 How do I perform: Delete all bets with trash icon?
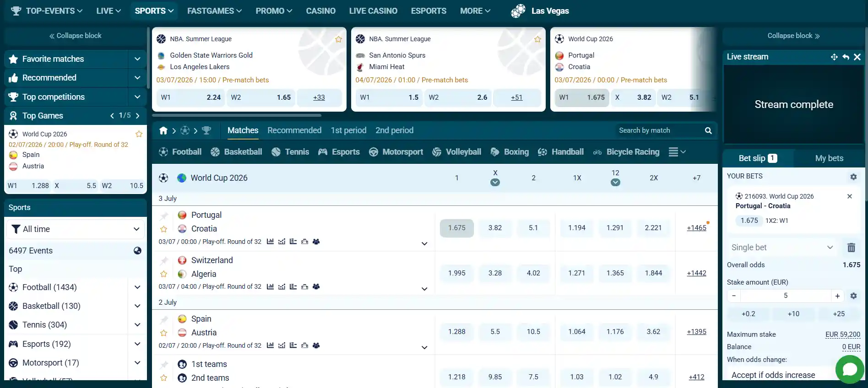point(851,248)
